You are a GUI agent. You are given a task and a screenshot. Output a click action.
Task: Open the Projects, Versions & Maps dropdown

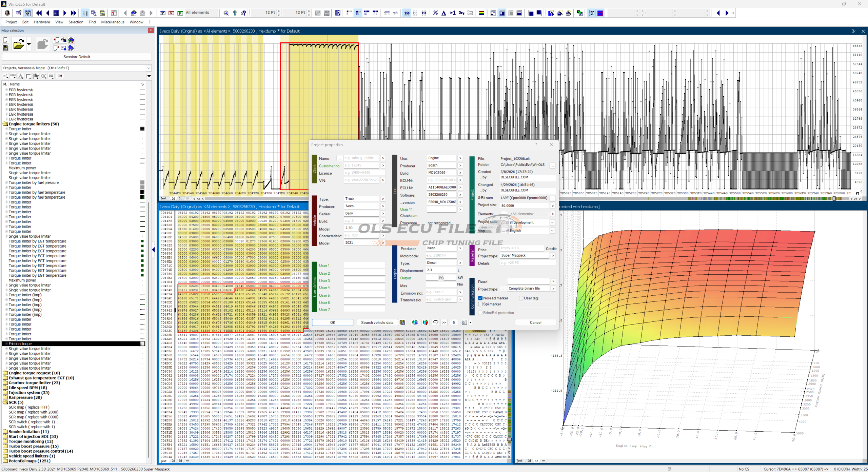pyautogui.click(x=148, y=68)
